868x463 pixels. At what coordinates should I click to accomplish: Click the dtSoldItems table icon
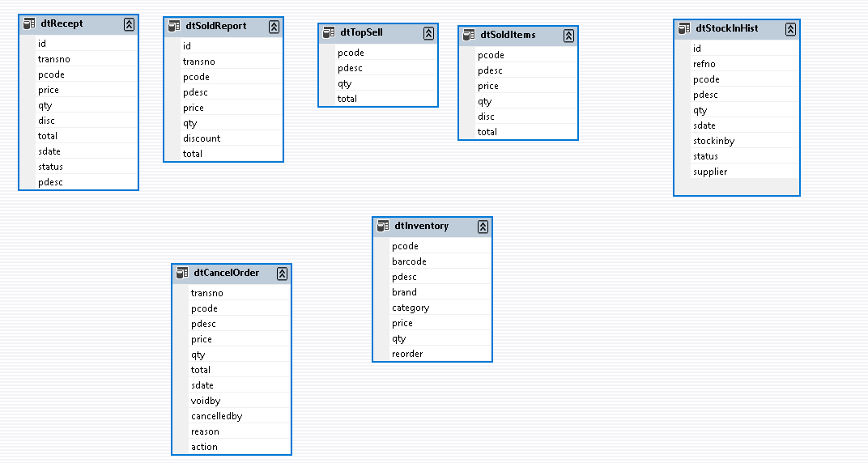469,36
